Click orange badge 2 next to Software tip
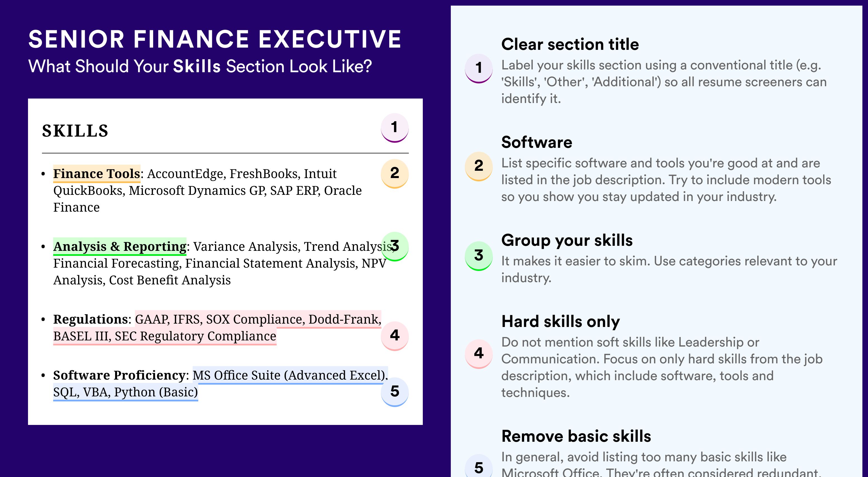This screenshot has width=868, height=477. (x=479, y=166)
